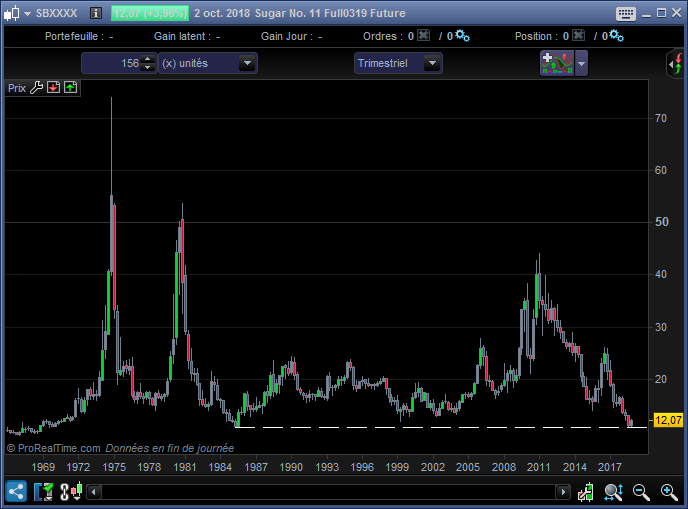
Task: Open the chart style candlestick icon menu
Action: [x=12, y=13]
